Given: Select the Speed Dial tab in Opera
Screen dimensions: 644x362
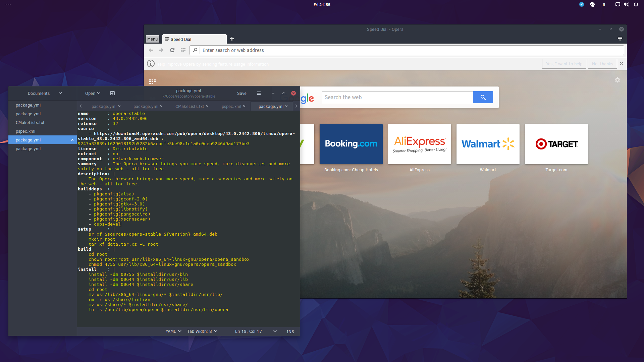Looking at the screenshot, I should click(x=194, y=39).
